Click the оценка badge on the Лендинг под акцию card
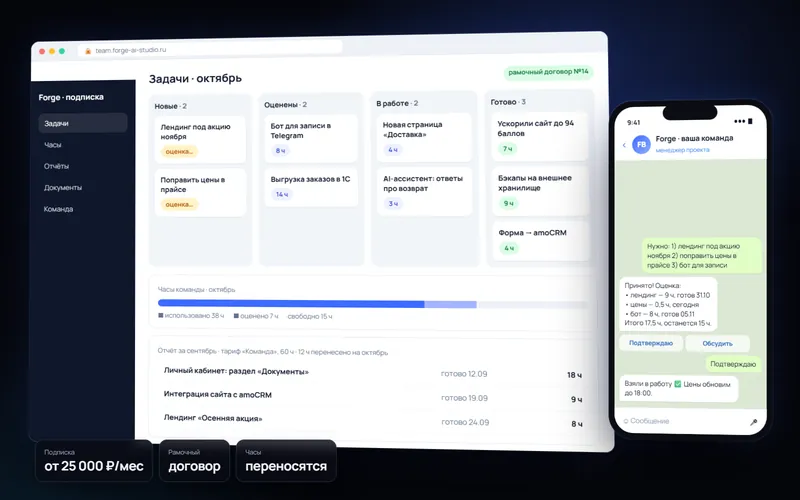The height and width of the screenshot is (500, 800). tap(179, 152)
